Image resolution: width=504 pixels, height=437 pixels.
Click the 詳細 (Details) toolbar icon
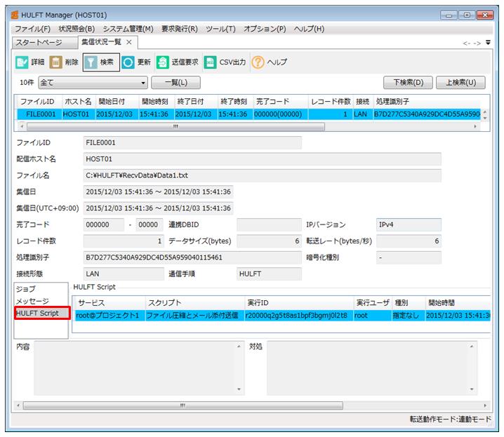(x=22, y=62)
